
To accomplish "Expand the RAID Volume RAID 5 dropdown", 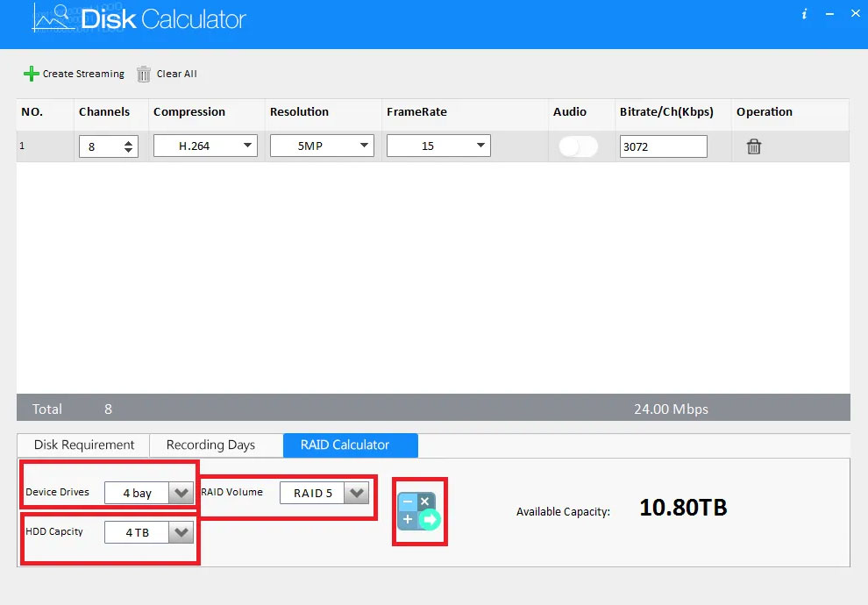I will coord(324,493).
